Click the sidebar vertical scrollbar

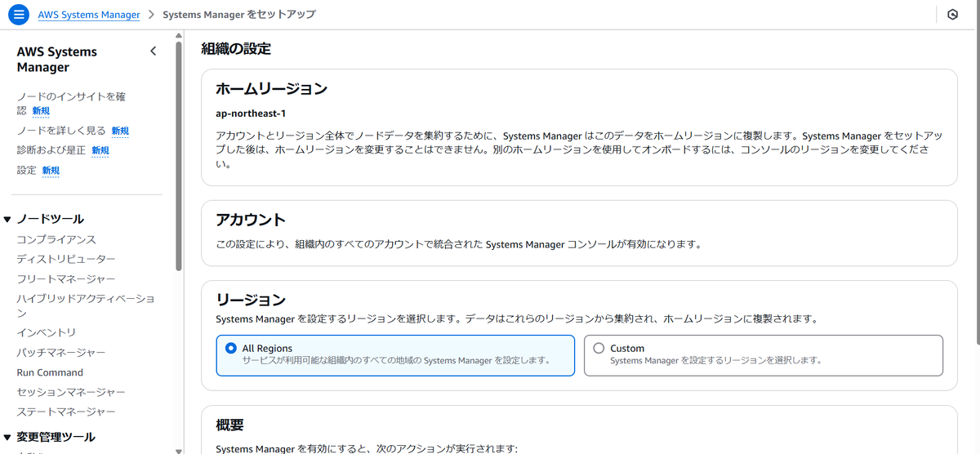pos(179,155)
